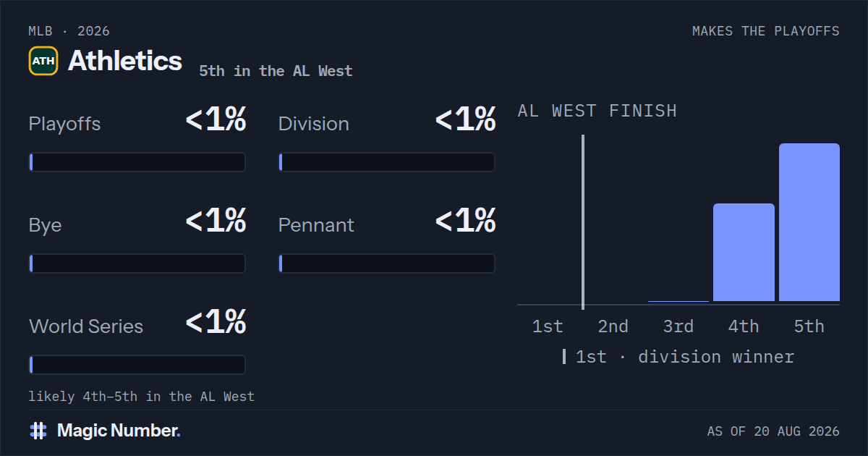This screenshot has width=868, height=456.
Task: Click the Division probability bar
Action: tap(386, 162)
